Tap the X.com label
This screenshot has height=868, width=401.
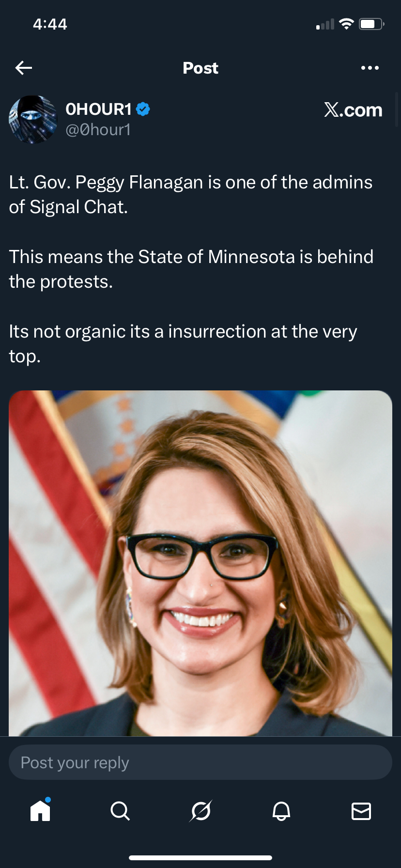point(353,110)
